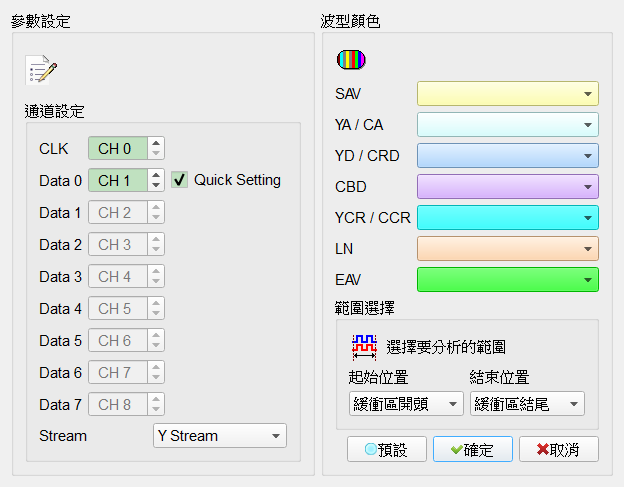
Task: Open the YA / CA color dropdown
Action: [x=508, y=125]
